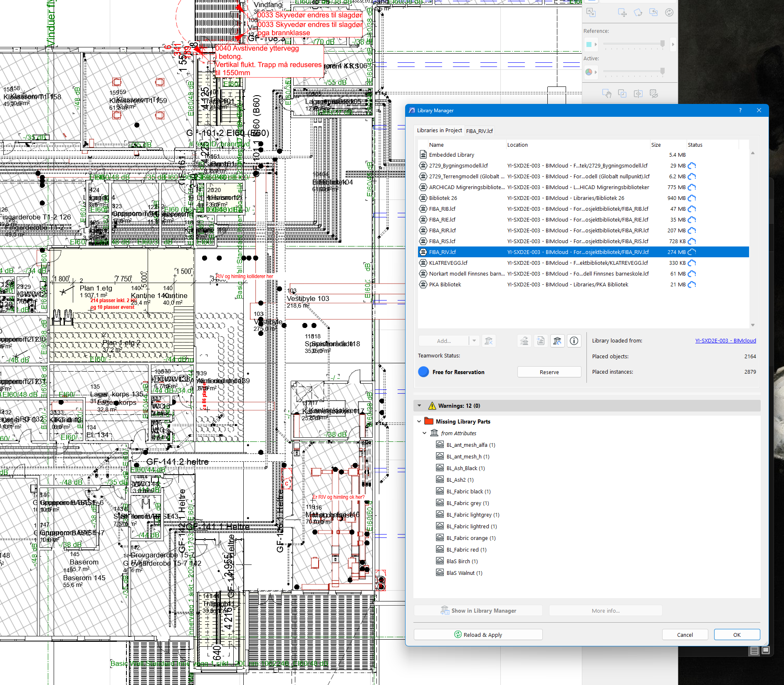Screen dimensions: 784x685
Task: Open the YI-SXD2E-003 - BIMcloud link
Action: 725,340
